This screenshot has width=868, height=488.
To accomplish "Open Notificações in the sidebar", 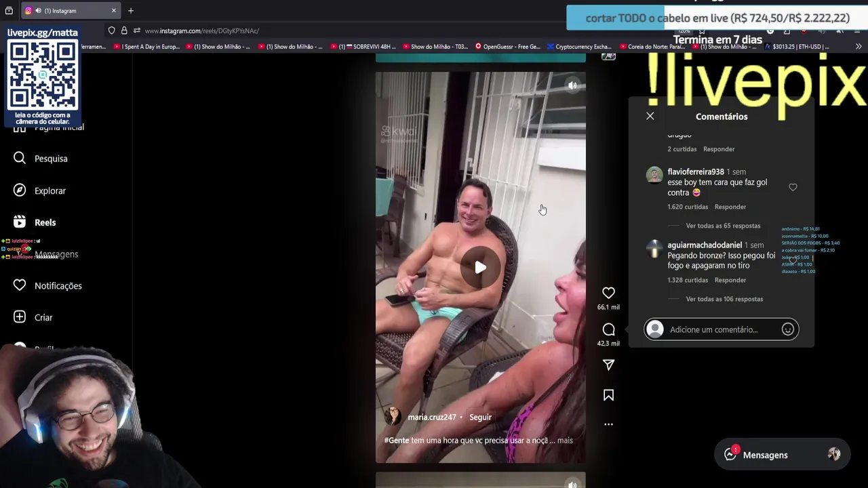I will click(x=47, y=286).
